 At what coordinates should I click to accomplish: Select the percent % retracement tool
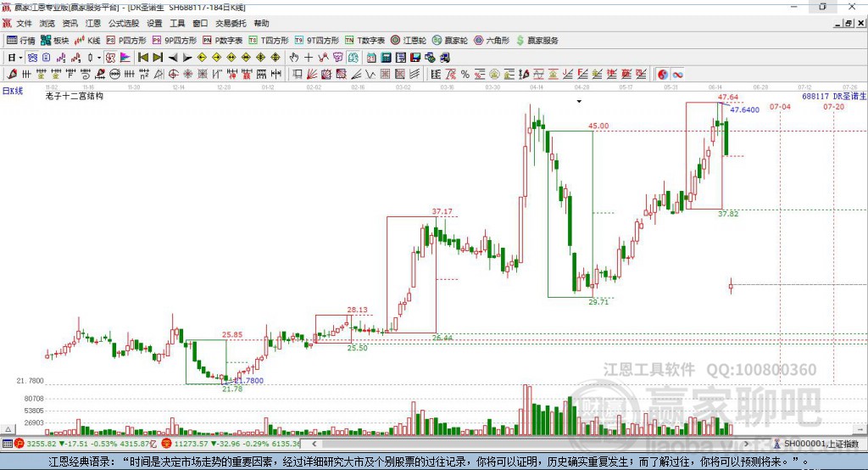465,75
